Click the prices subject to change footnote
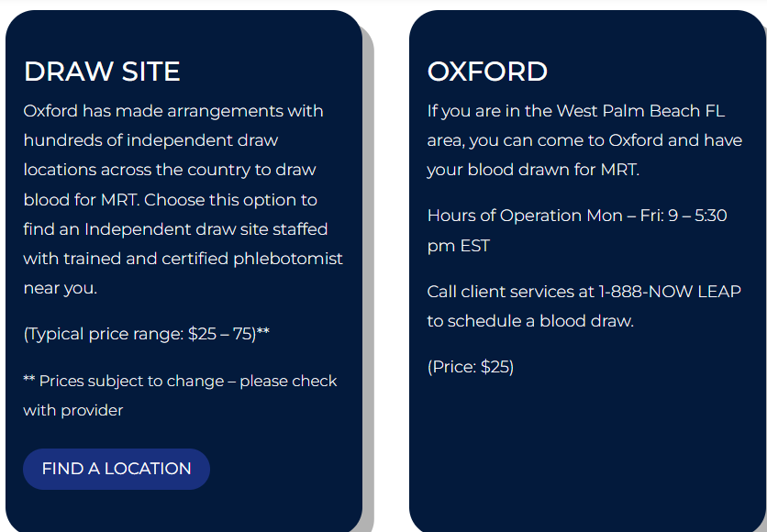The image size is (767, 532). pos(180,381)
